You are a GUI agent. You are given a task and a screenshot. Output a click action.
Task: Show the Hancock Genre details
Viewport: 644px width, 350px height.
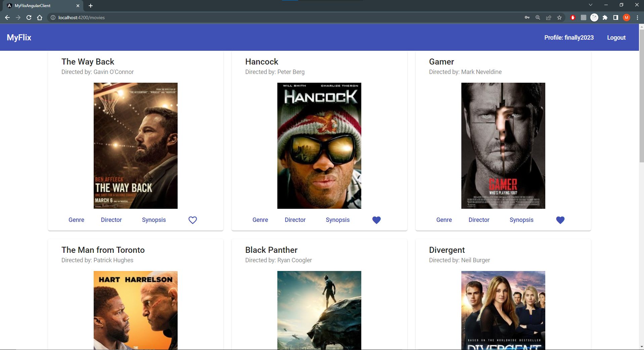tap(260, 220)
